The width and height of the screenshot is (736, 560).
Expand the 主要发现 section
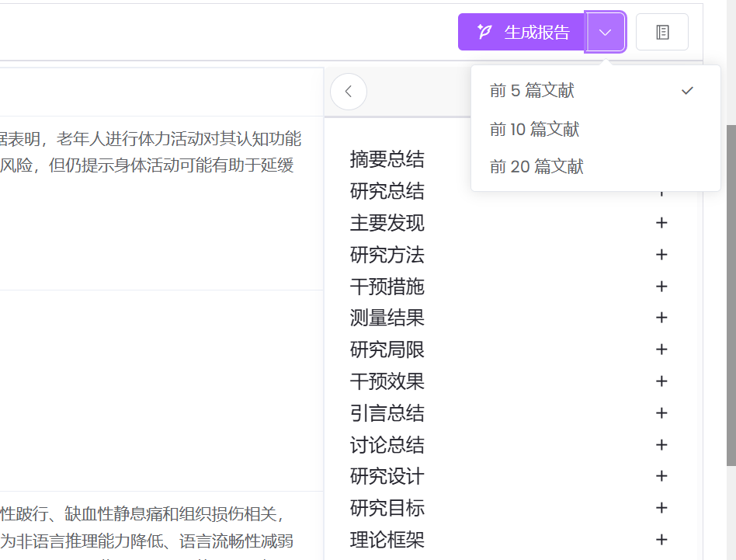[x=661, y=223]
